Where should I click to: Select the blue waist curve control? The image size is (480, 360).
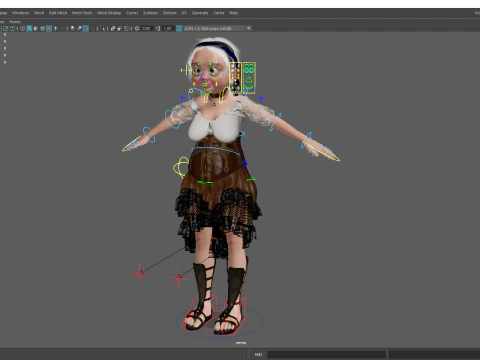pyautogui.click(x=216, y=151)
